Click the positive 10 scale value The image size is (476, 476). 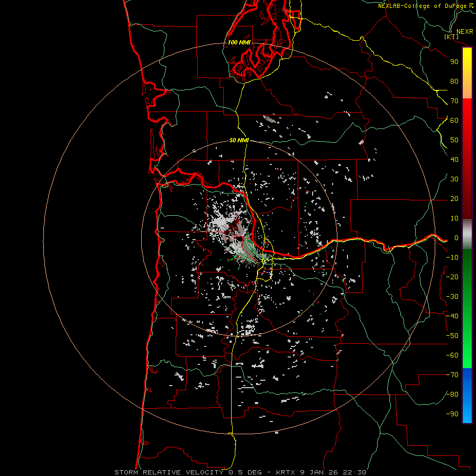(x=454, y=218)
